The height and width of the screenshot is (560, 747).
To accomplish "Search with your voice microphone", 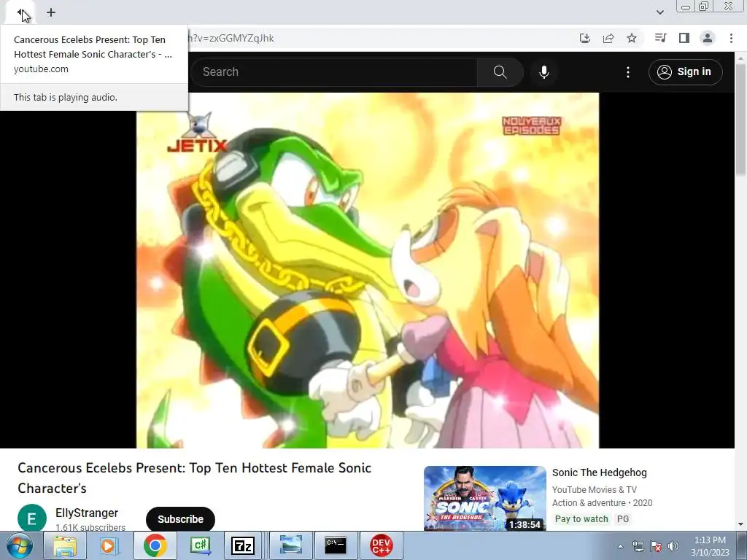I will pos(544,72).
